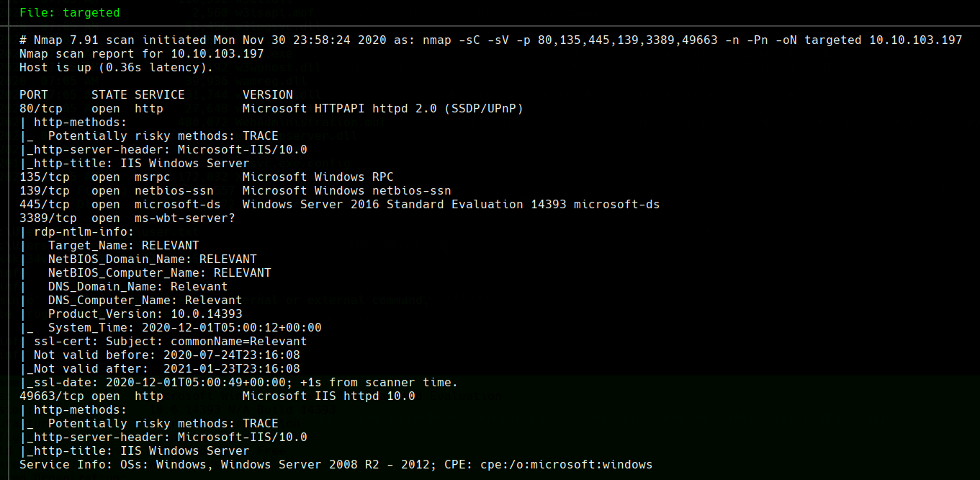This screenshot has height=480, width=980.
Task: Click 'microsoft-ds' service name
Action: (x=178, y=205)
